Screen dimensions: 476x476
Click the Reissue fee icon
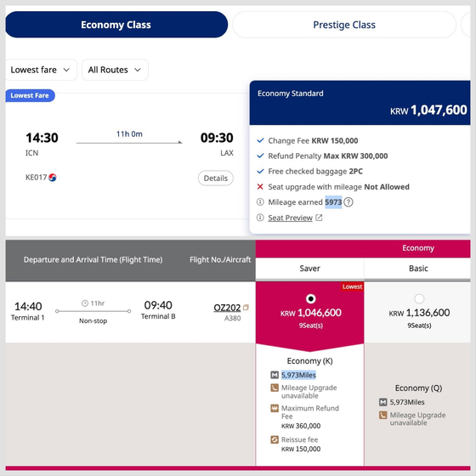pos(275,439)
